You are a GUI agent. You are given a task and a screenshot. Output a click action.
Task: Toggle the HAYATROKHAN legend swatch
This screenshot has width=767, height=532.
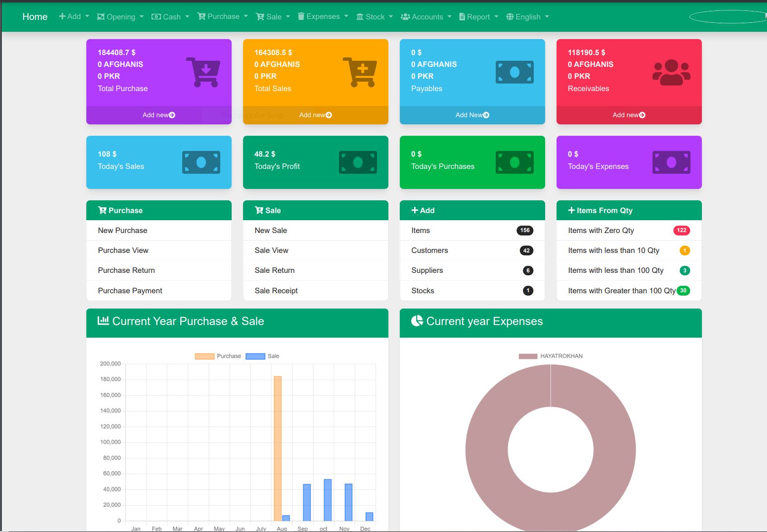[528, 356]
